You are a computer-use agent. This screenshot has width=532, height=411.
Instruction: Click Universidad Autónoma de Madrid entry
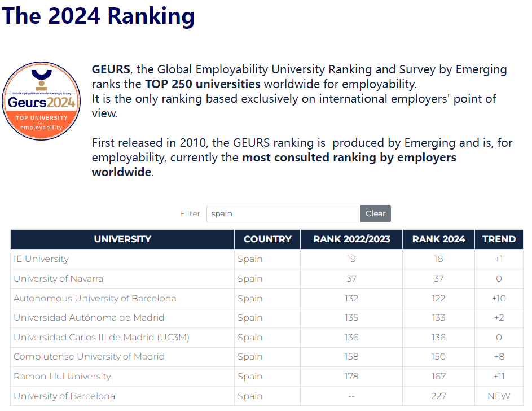click(89, 318)
